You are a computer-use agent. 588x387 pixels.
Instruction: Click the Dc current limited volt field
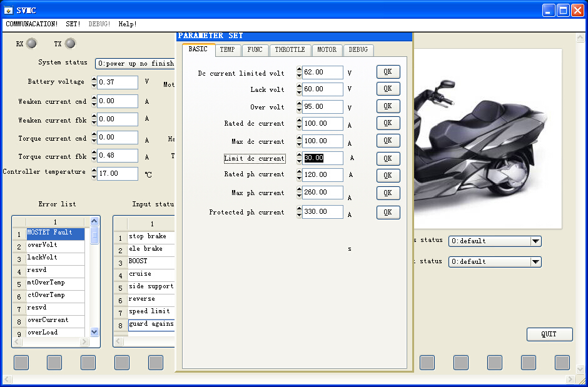point(323,73)
